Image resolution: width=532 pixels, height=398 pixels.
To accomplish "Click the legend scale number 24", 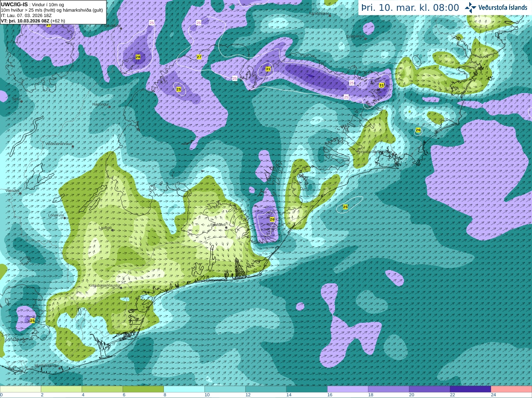I will pyautogui.click(x=493, y=395).
